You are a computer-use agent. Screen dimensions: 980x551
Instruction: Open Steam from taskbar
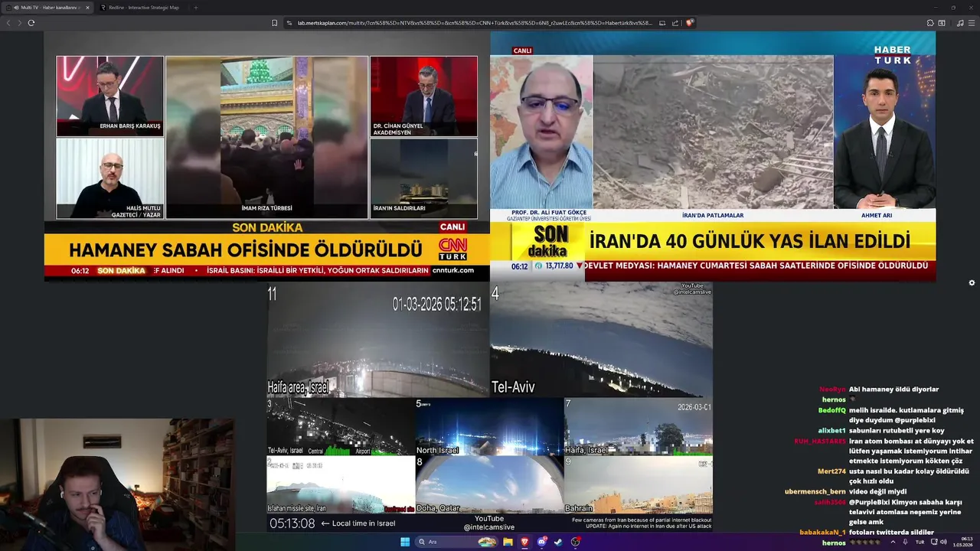[558, 542]
